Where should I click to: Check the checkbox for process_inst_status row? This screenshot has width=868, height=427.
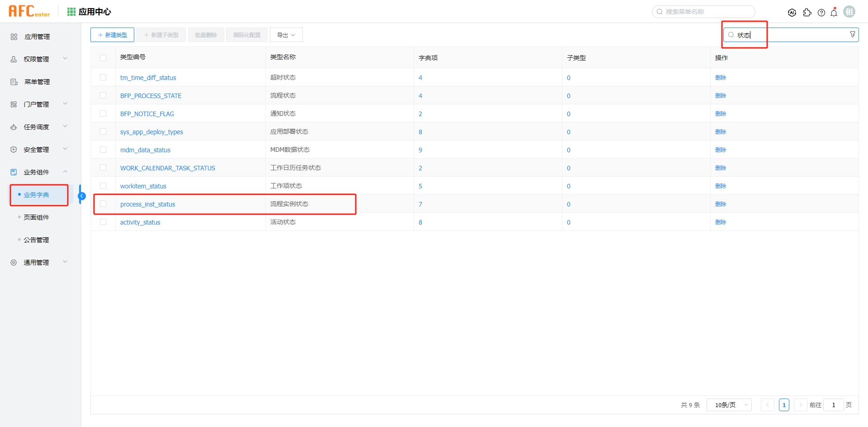coord(104,204)
